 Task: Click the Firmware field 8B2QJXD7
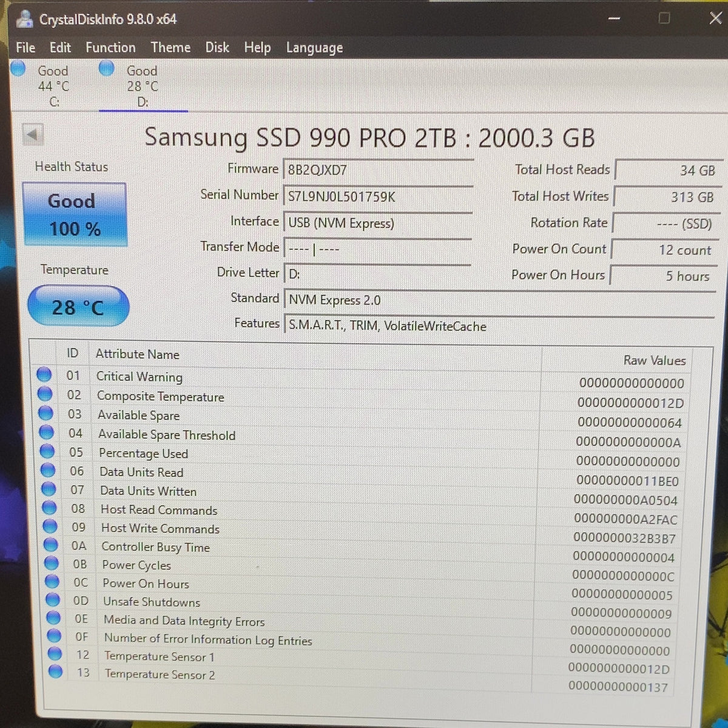tap(378, 170)
